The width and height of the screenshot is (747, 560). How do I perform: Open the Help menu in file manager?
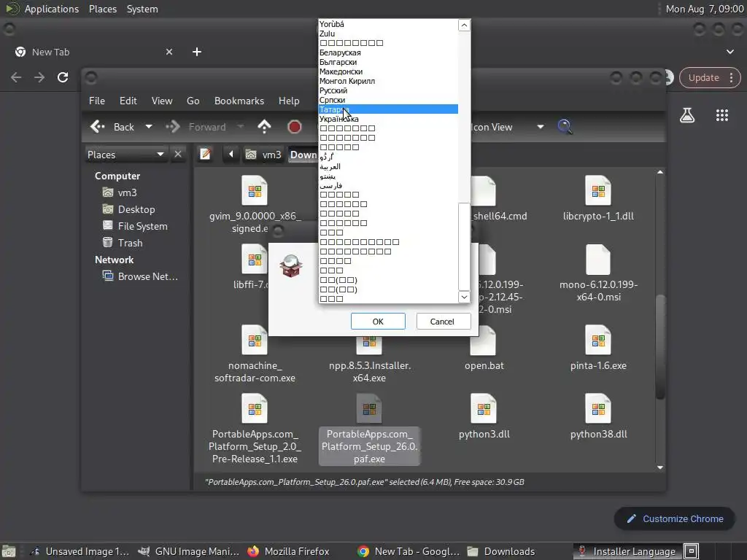pos(289,101)
